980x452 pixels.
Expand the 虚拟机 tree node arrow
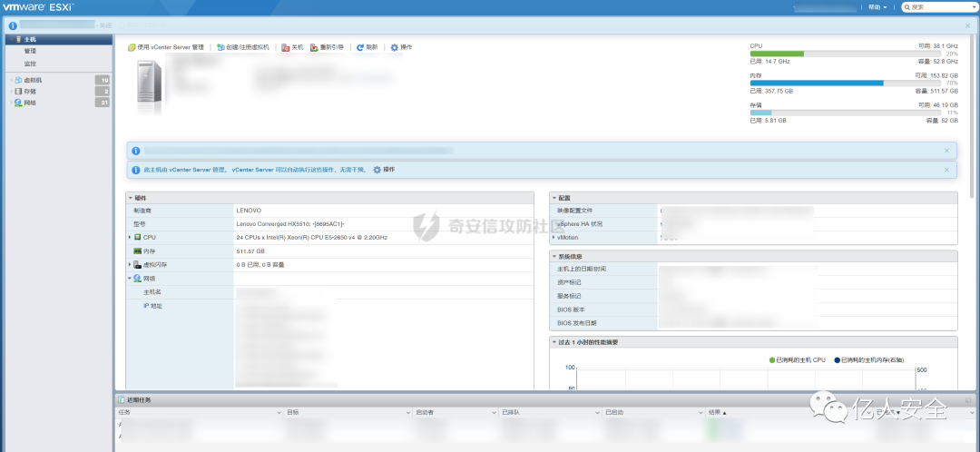[11, 80]
